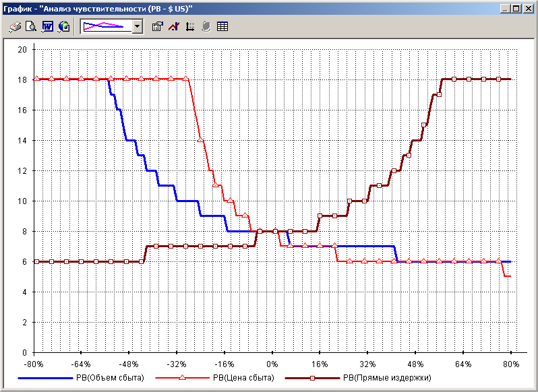This screenshot has width=538, height=392.
Task: Click the positive 48% x-axis label
Action: pyautogui.click(x=415, y=364)
